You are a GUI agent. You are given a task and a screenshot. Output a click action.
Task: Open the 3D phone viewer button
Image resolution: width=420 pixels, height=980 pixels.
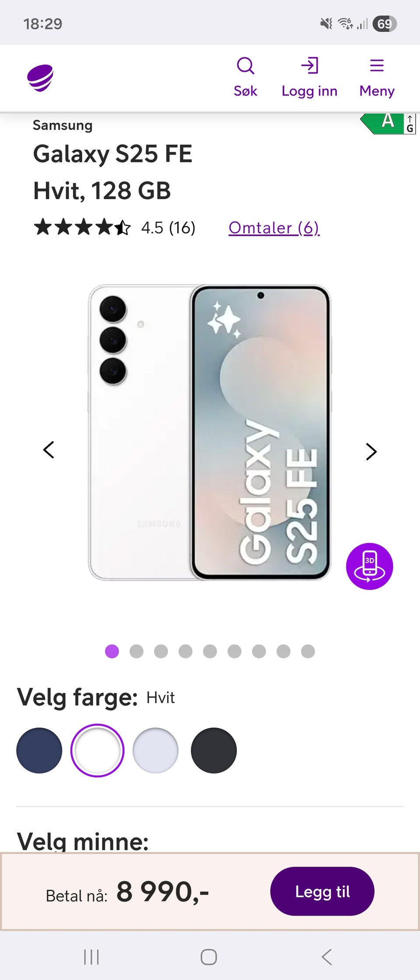(370, 567)
